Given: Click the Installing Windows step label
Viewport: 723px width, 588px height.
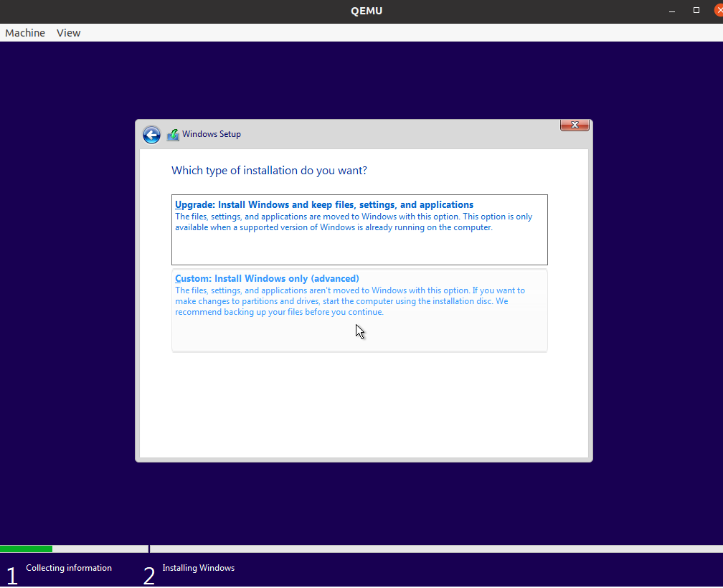Looking at the screenshot, I should [198, 568].
